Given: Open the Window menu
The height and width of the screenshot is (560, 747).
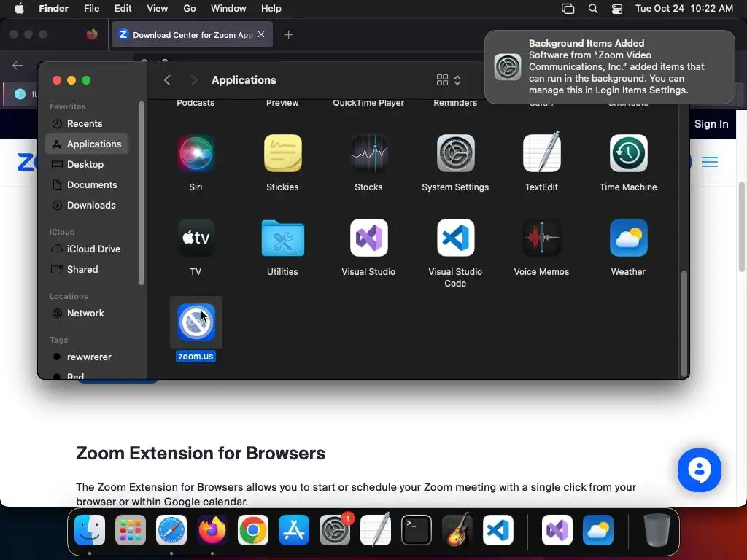Looking at the screenshot, I should [x=228, y=9].
